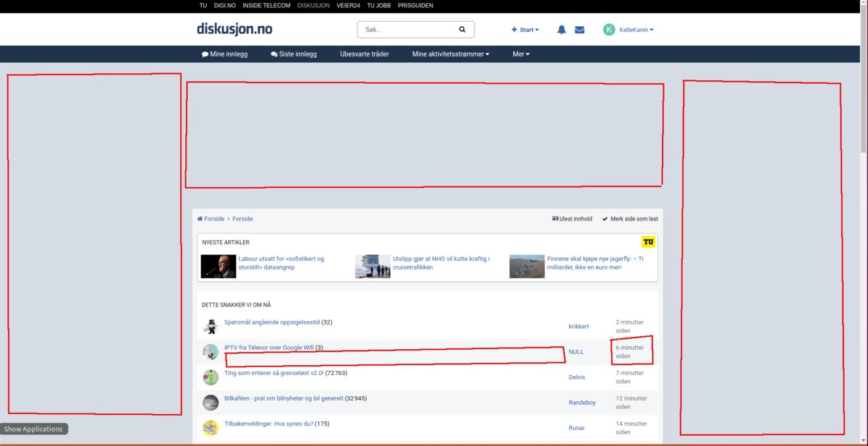Open user NULL profile
This screenshot has width=868, height=446.
576,352
